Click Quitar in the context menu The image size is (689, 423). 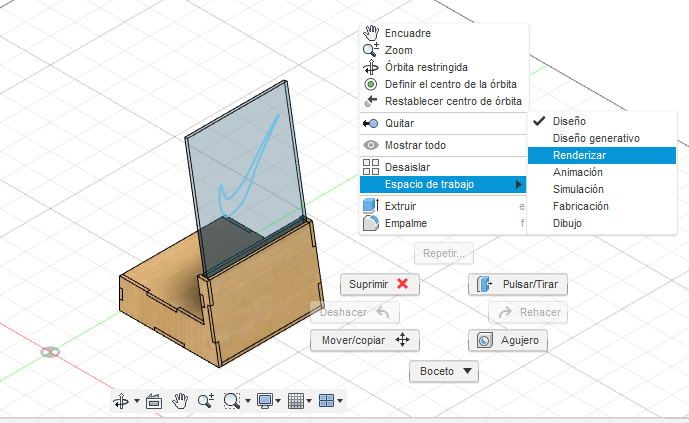444,123
